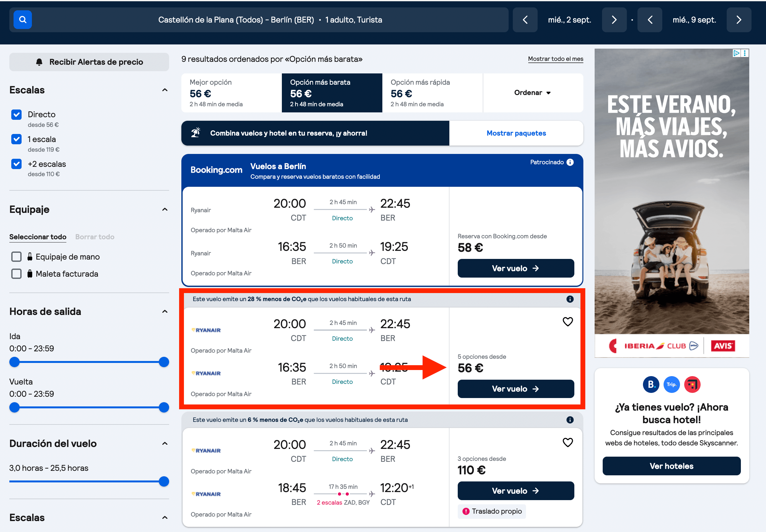This screenshot has width=766, height=532.
Task: Click the Patrocinado info icon
Action: point(570,162)
